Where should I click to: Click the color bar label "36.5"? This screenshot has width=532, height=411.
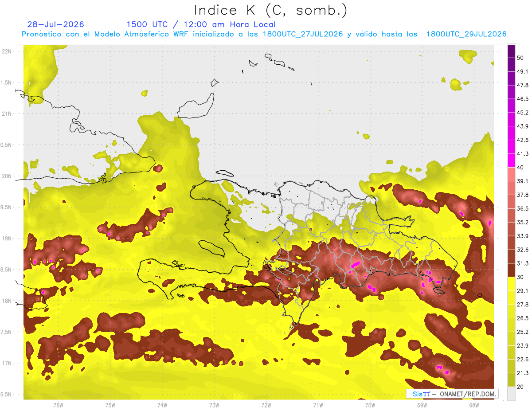[523, 208]
